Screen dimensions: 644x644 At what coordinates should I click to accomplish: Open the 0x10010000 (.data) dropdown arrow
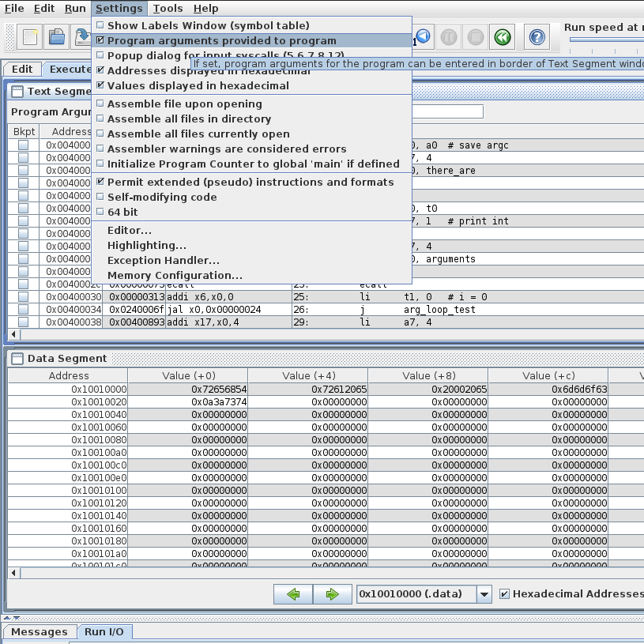point(484,594)
